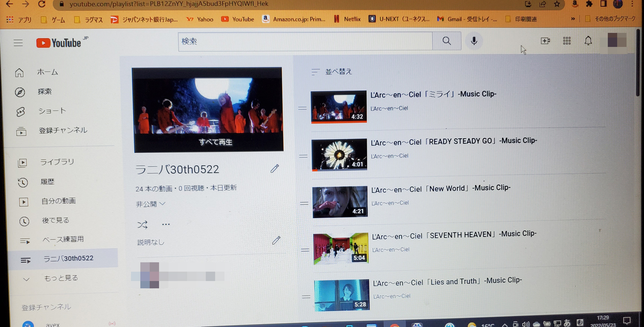Grab the drag handle beside ミライ video
The width and height of the screenshot is (644, 327).
(x=302, y=108)
